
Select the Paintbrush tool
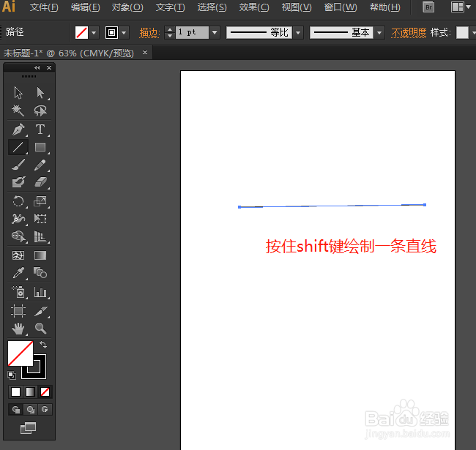point(18,165)
